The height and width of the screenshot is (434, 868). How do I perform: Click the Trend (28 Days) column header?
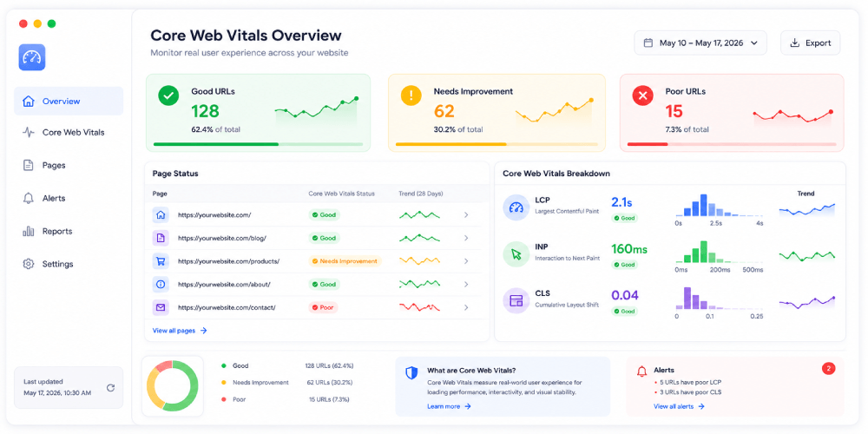(x=421, y=194)
